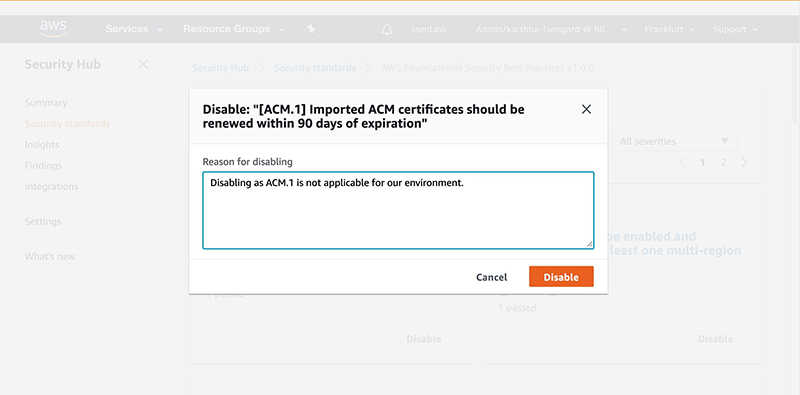Close the Security Hub sidebar panel
This screenshot has height=395, width=800.
tap(143, 64)
